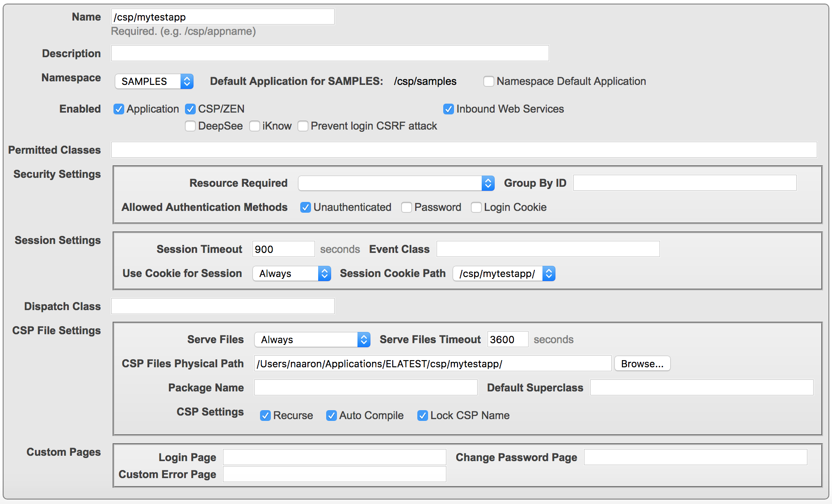Screen dimensions: 832x504
Task: Toggle the Auto Compile checkbox
Action: point(332,416)
